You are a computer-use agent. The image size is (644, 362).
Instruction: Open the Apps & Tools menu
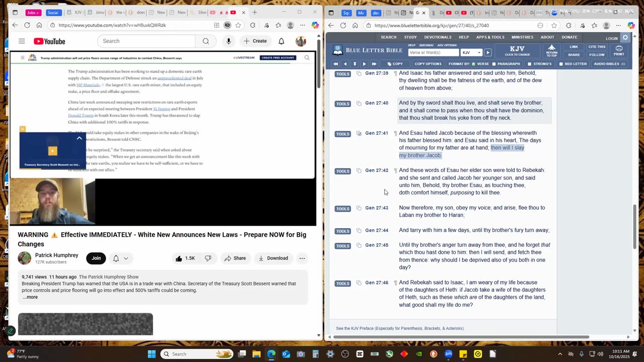pyautogui.click(x=491, y=37)
